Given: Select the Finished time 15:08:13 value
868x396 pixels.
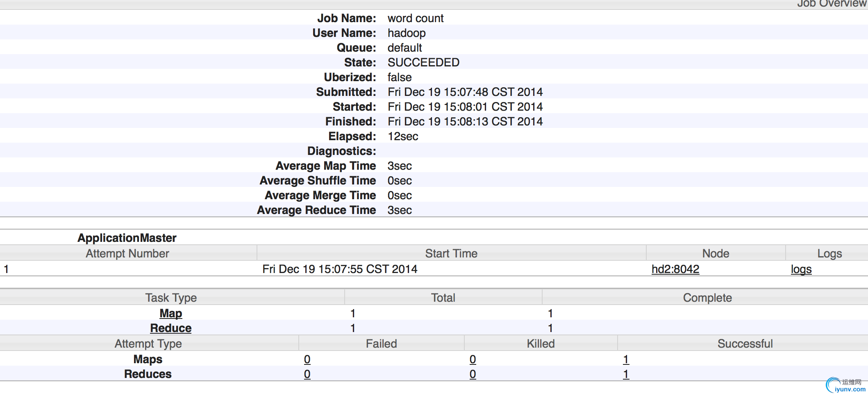Looking at the screenshot, I should (465, 122).
